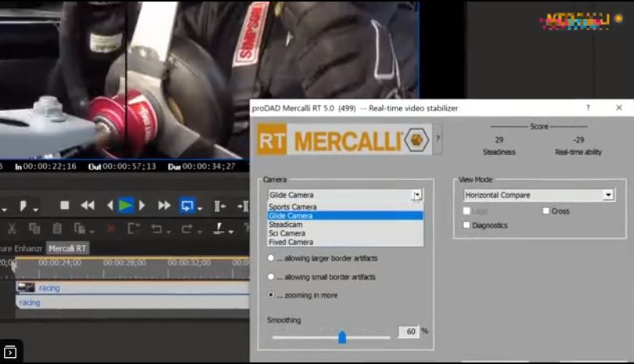Open the Camera dropdown arrow
634x364 pixels.
pyautogui.click(x=417, y=195)
